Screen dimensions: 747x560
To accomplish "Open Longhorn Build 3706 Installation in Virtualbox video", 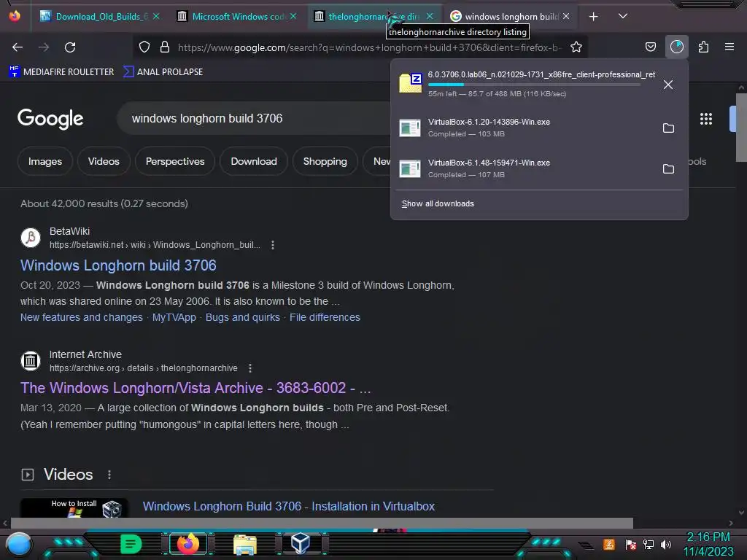I will (289, 506).
